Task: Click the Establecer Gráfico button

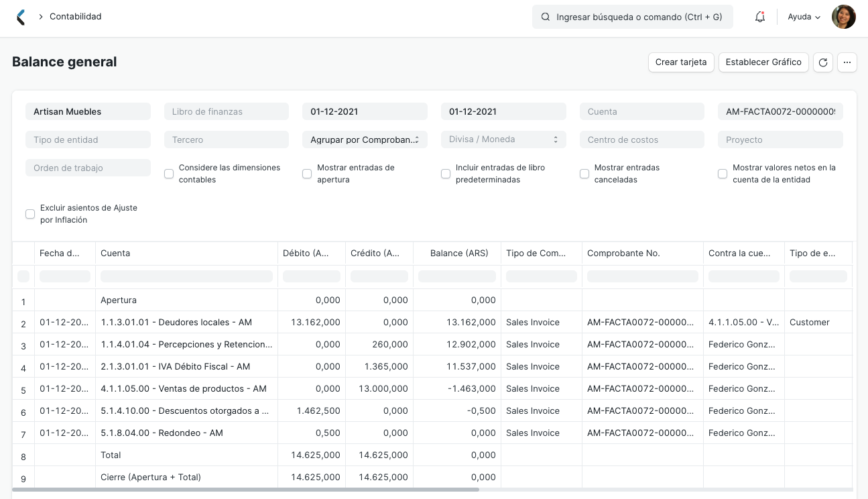Action: tap(763, 62)
